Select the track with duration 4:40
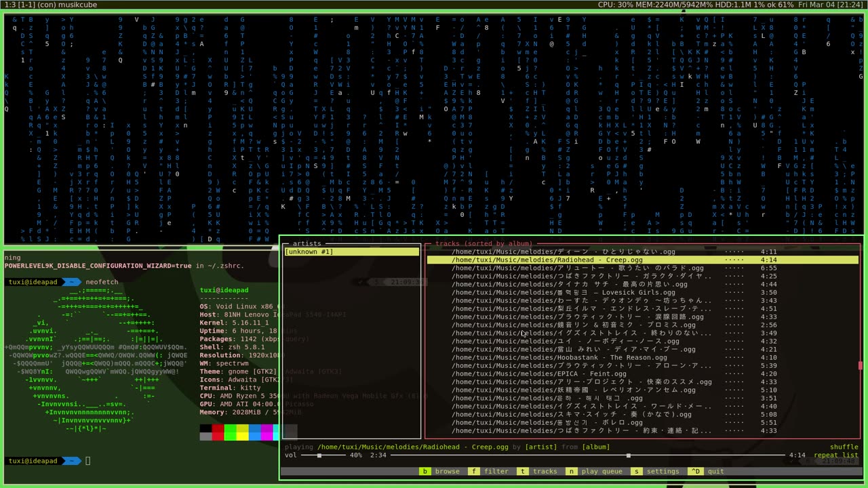Viewport: 868px width, 488px height. 643,407
